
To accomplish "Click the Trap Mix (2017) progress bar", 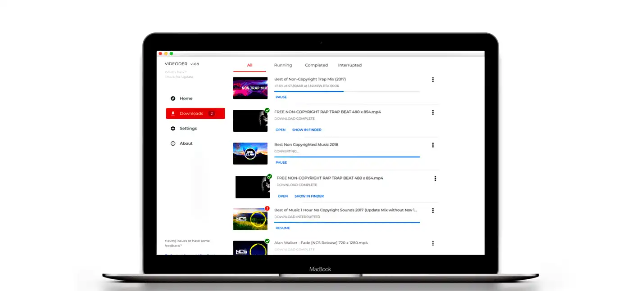I will (347, 91).
